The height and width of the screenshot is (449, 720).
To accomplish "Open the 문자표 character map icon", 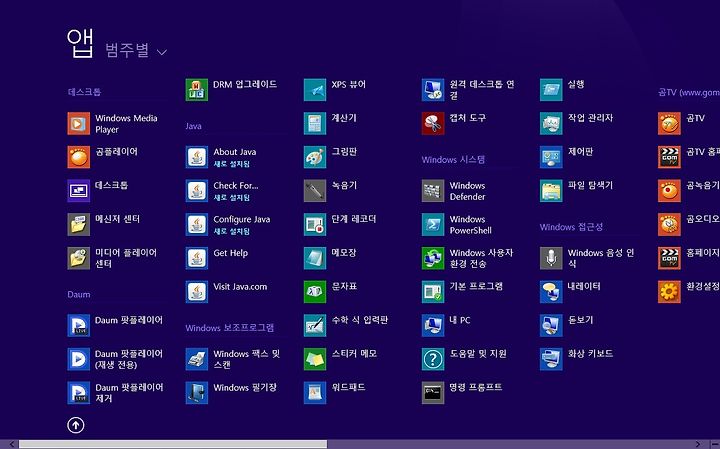I will coord(315,292).
